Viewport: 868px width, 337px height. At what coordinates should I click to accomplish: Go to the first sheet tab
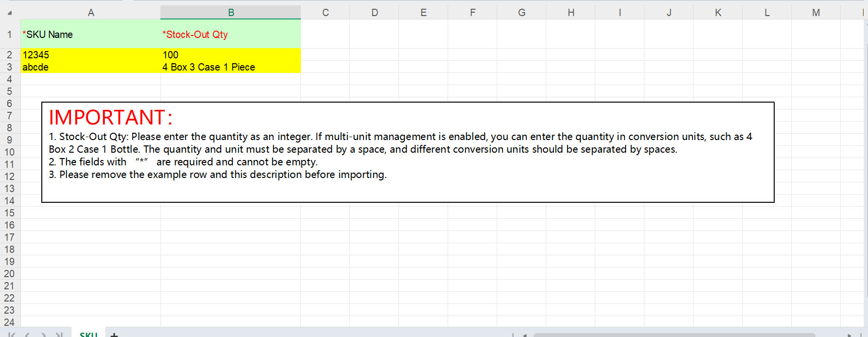[x=12, y=335]
